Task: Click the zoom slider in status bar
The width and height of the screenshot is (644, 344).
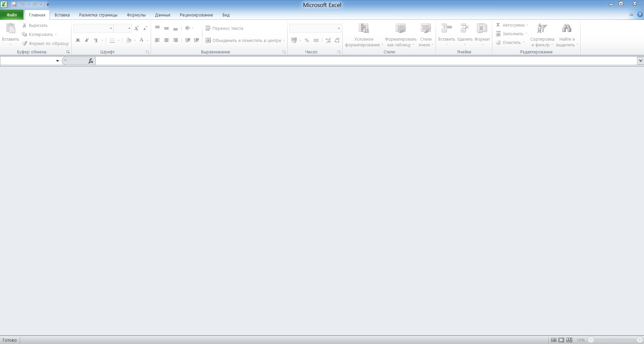Action: pyautogui.click(x=615, y=340)
